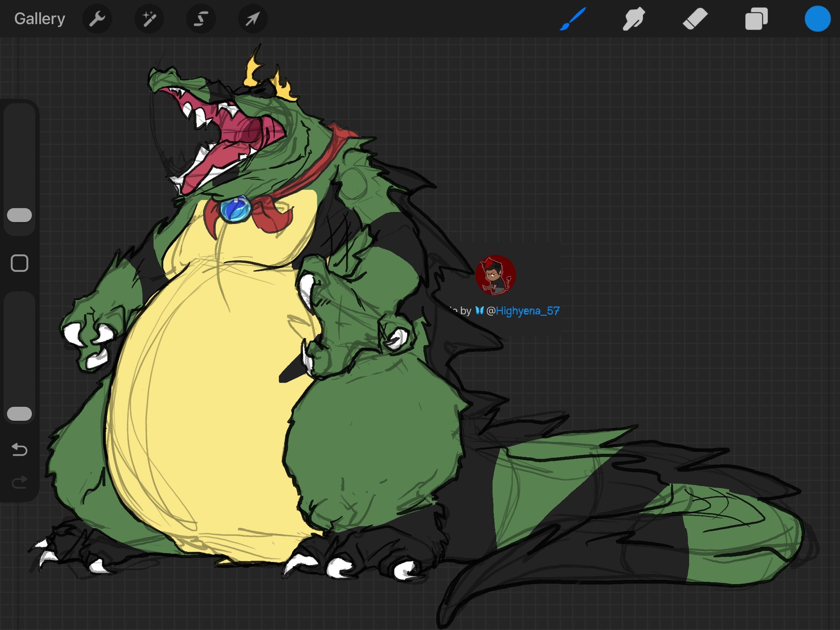The height and width of the screenshot is (630, 840).
Task: Click the brush opacity slider handle
Action: [x=19, y=414]
